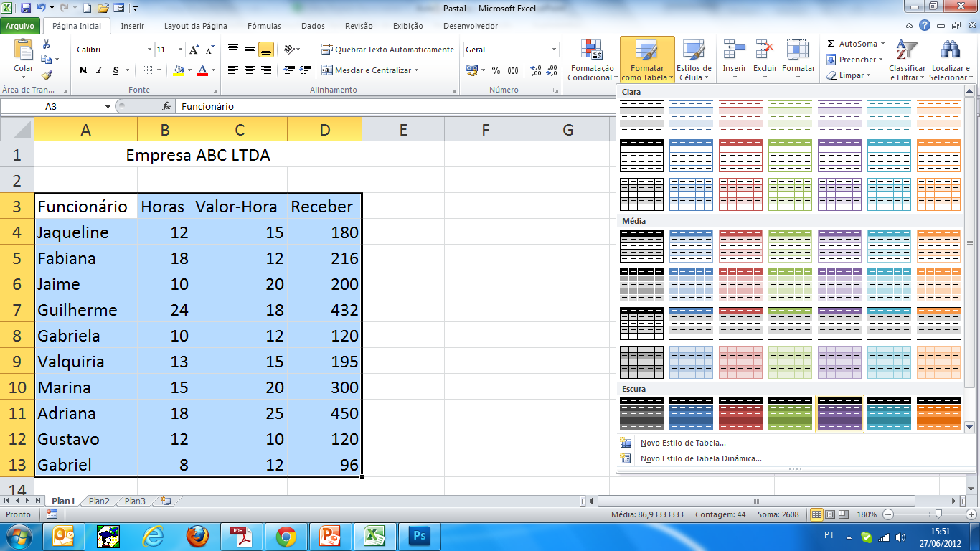
Task: Toggle bottom vertical alignment
Action: (x=266, y=50)
